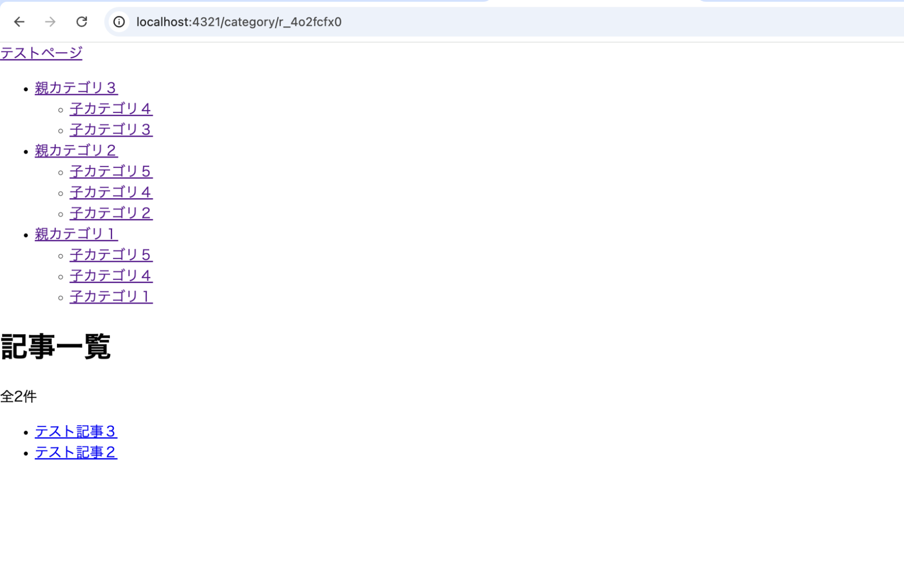Open 子カテゴリ１ link
The image size is (904, 588).
[111, 296]
